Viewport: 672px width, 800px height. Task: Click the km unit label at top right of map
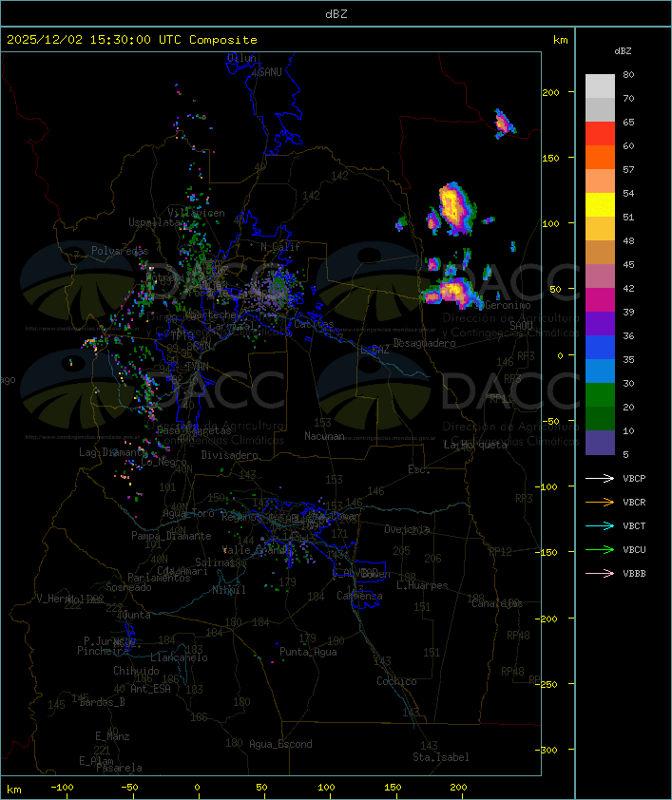(560, 40)
